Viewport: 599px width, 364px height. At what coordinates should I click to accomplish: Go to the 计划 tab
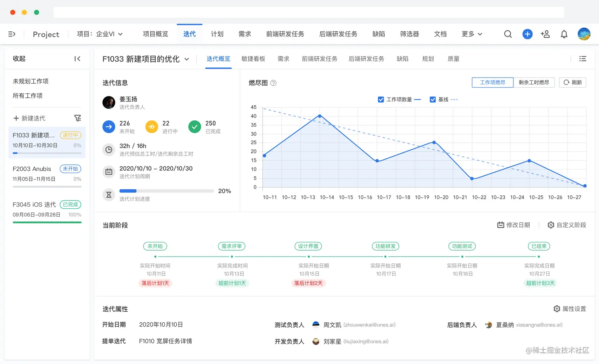click(217, 34)
